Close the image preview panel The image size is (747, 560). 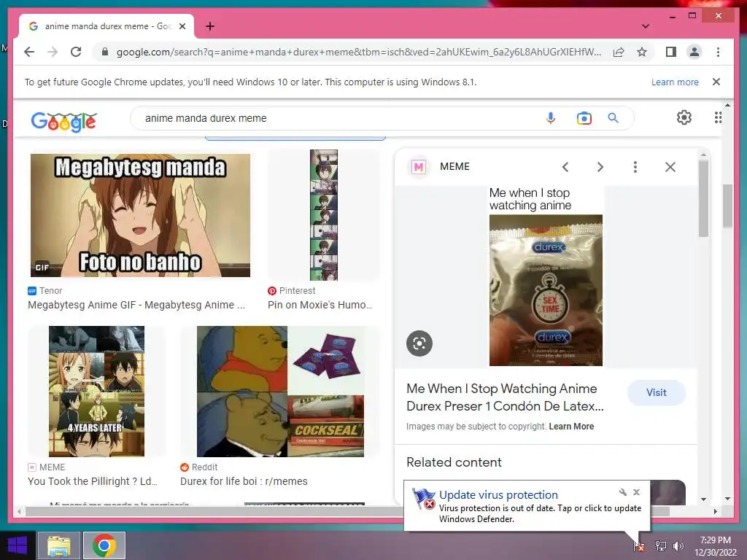670,167
